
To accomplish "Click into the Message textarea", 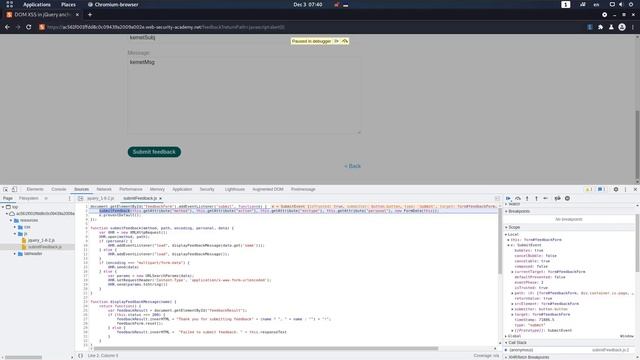I will tap(244, 96).
